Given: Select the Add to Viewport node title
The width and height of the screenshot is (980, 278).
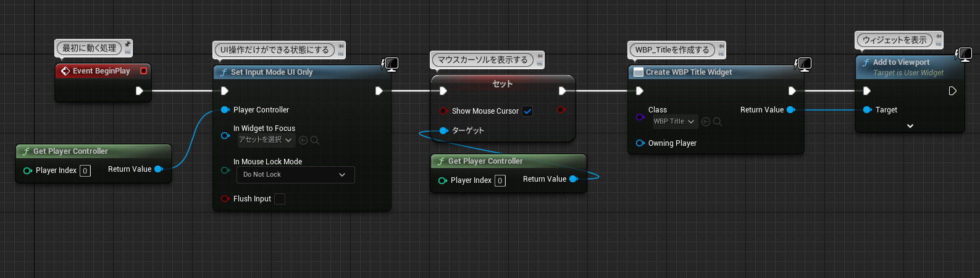Looking at the screenshot, I should coord(902,62).
